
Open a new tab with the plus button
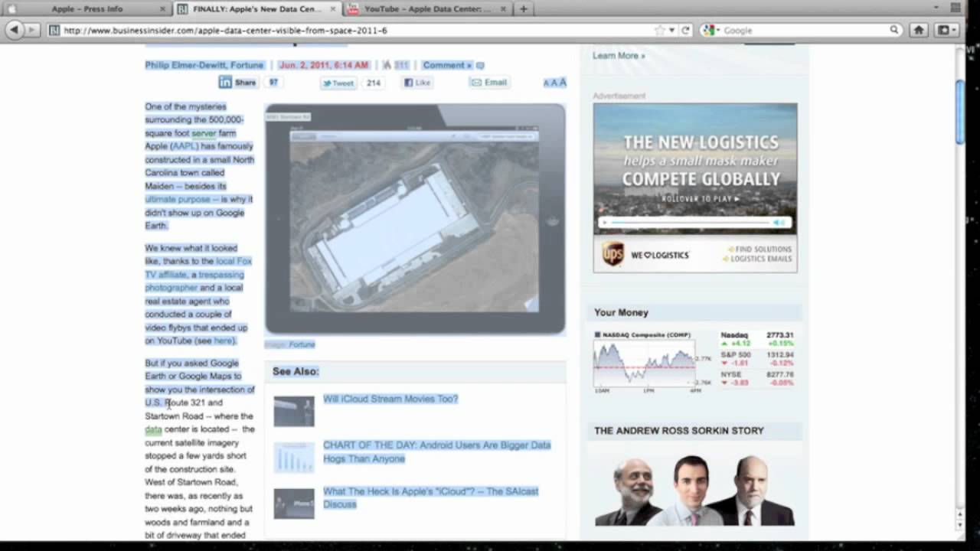(x=524, y=9)
